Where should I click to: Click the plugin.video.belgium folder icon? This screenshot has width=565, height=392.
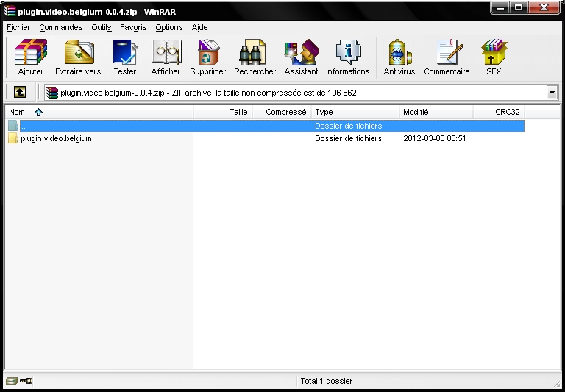13,138
